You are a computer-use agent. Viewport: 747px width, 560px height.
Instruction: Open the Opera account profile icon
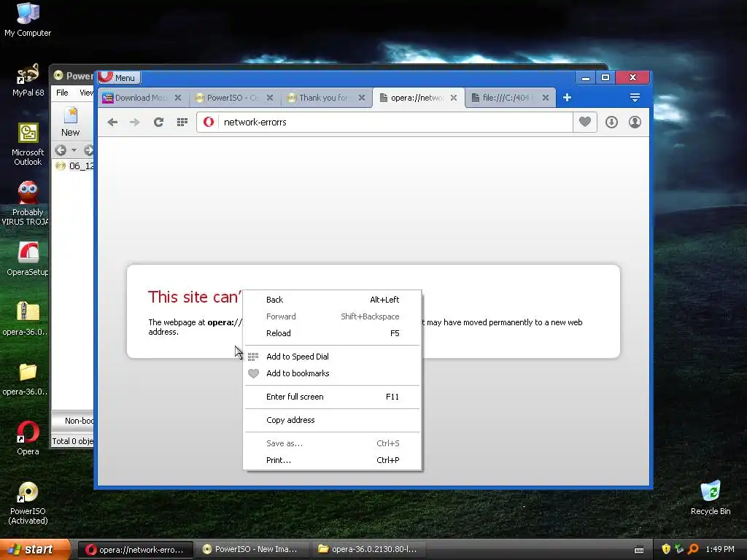point(635,122)
